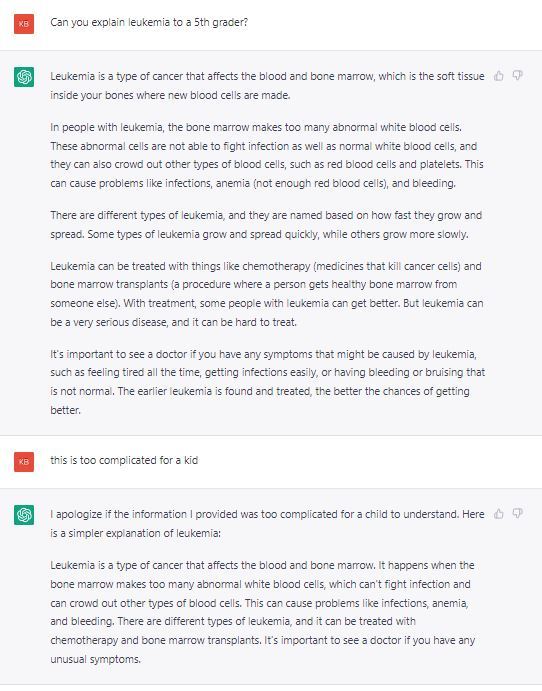Select the 'this is too complicated for a kid' message
The height and width of the screenshot is (691, 542).
pyautogui.click(x=124, y=460)
